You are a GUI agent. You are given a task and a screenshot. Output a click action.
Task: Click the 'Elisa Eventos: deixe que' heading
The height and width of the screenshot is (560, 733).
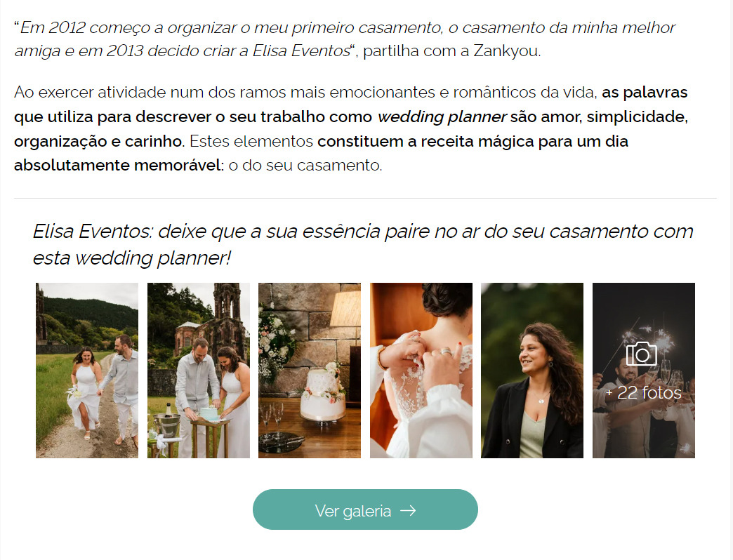[x=363, y=244]
